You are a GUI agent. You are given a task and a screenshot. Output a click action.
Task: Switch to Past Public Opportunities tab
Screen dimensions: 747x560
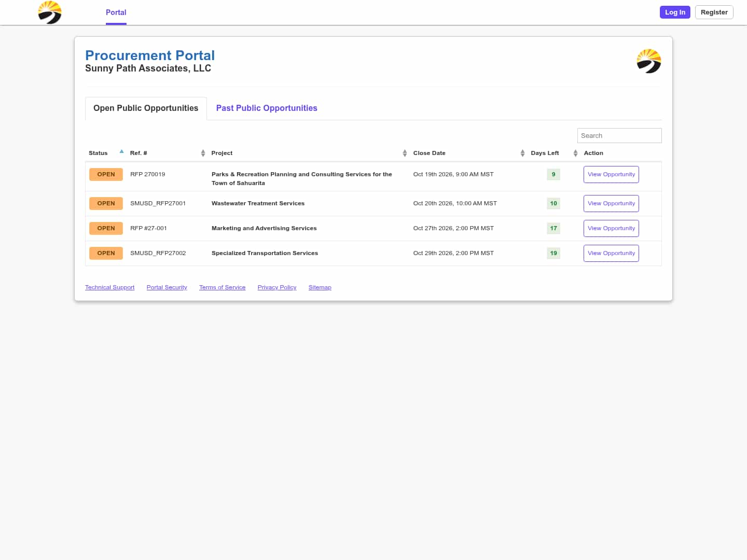(267, 108)
